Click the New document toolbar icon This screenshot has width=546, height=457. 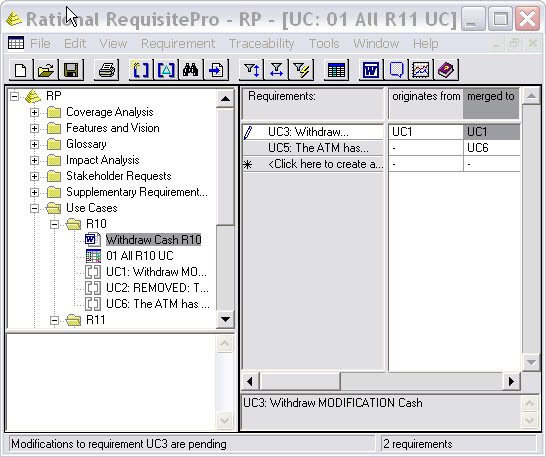[21, 70]
